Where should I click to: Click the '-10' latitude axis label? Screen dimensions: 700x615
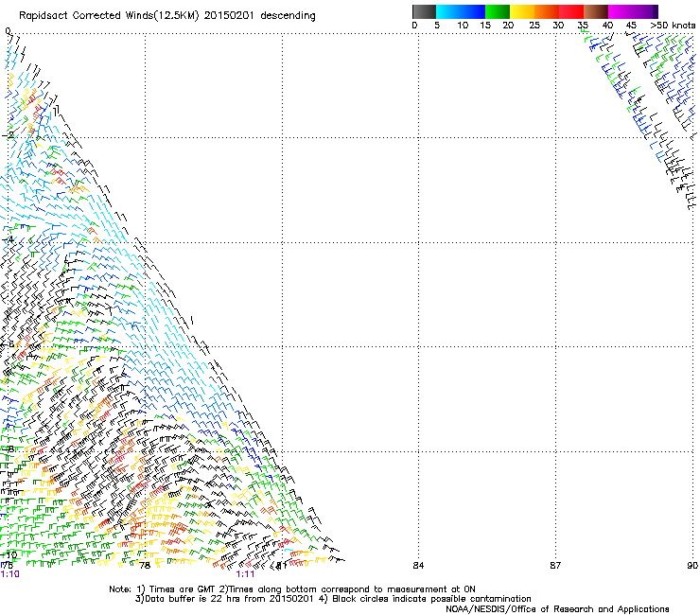tap(9, 554)
